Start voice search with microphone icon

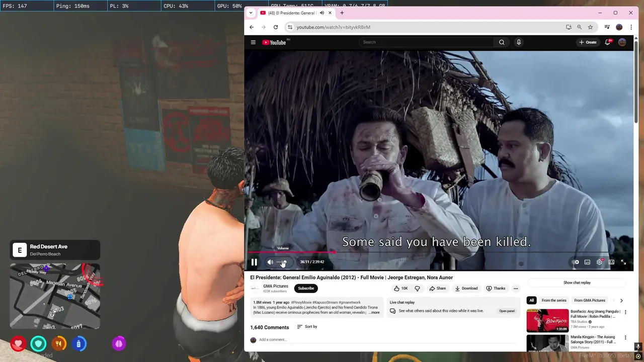(x=519, y=42)
